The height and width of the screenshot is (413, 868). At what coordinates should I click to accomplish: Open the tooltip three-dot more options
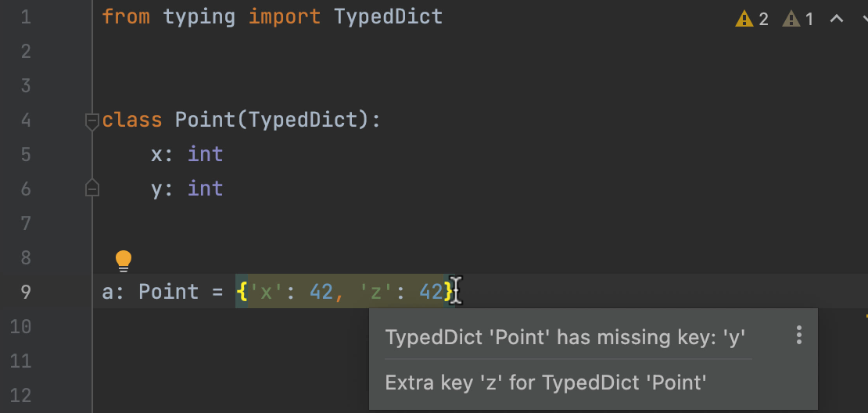click(x=798, y=336)
